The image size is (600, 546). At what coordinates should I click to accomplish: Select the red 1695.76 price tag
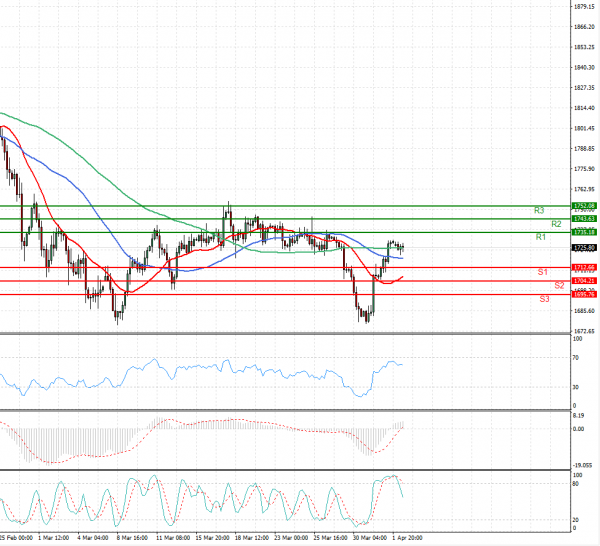(584, 294)
